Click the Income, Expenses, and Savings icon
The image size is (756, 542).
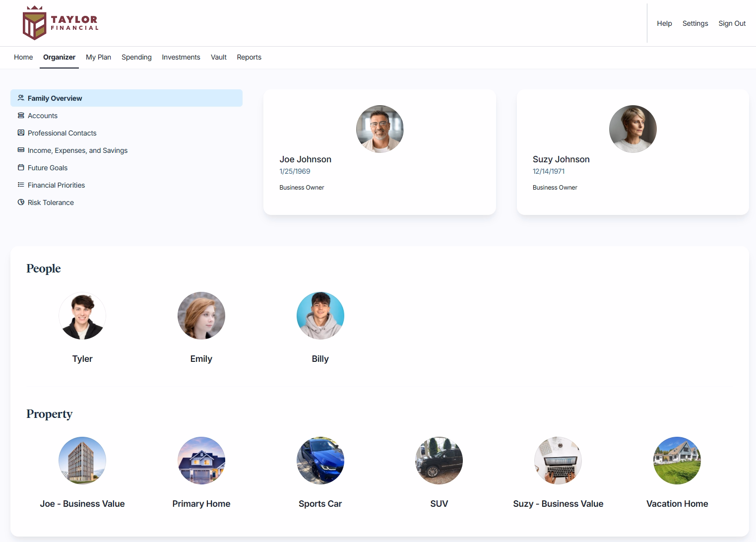tap(21, 150)
